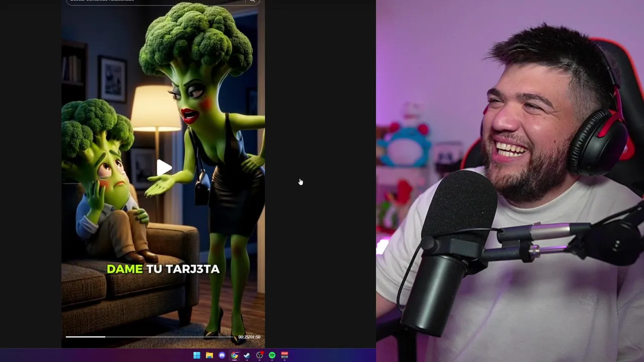
Task: Open Spotify from the taskbar
Action: 272,355
